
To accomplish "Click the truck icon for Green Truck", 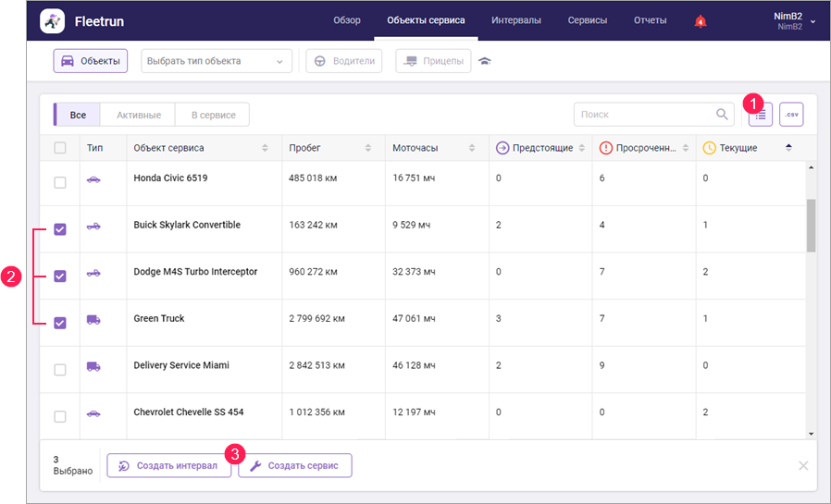I will 93,320.
